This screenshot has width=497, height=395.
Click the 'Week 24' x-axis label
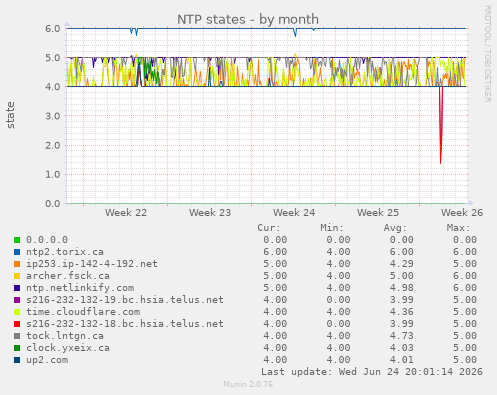point(294,213)
